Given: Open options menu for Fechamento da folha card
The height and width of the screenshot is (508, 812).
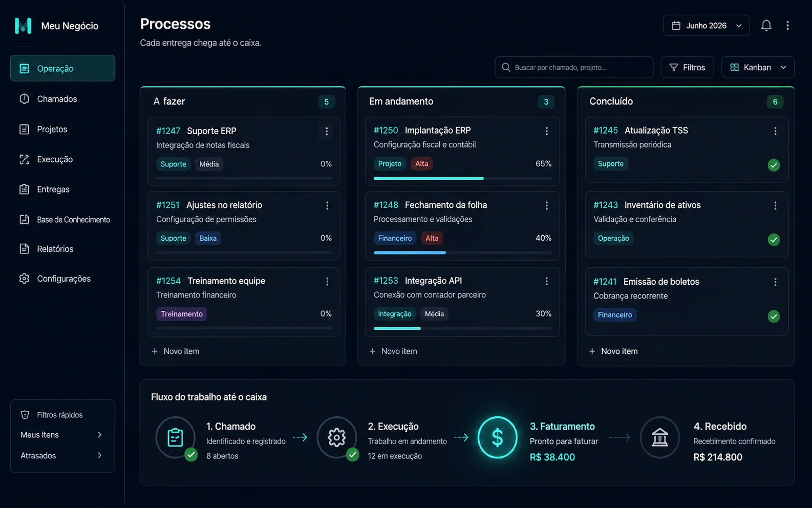Looking at the screenshot, I should 547,205.
